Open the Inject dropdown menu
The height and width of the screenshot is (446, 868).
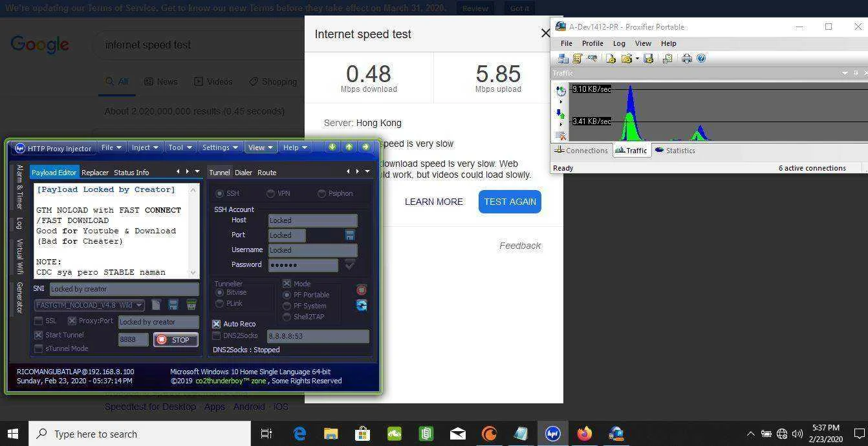tap(145, 147)
